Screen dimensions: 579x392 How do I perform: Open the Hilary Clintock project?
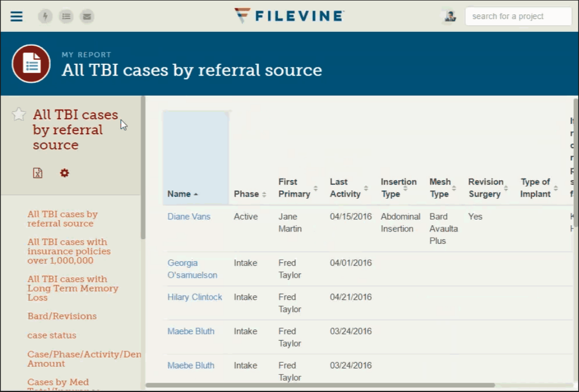[x=194, y=297]
